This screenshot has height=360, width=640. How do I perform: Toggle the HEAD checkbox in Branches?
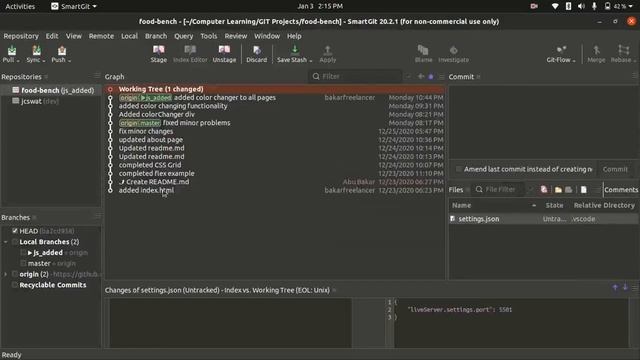tap(15, 231)
